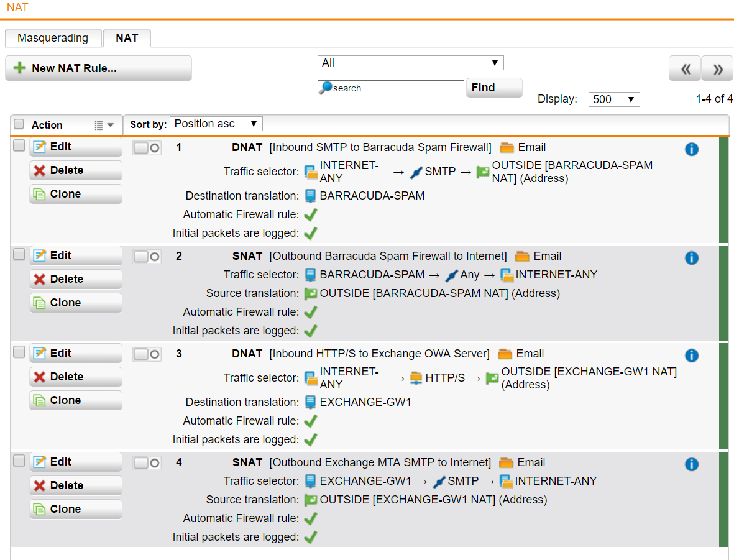Viewport: 734px width, 560px height.
Task: Open info icon for NAT rule 4
Action: coord(691,464)
